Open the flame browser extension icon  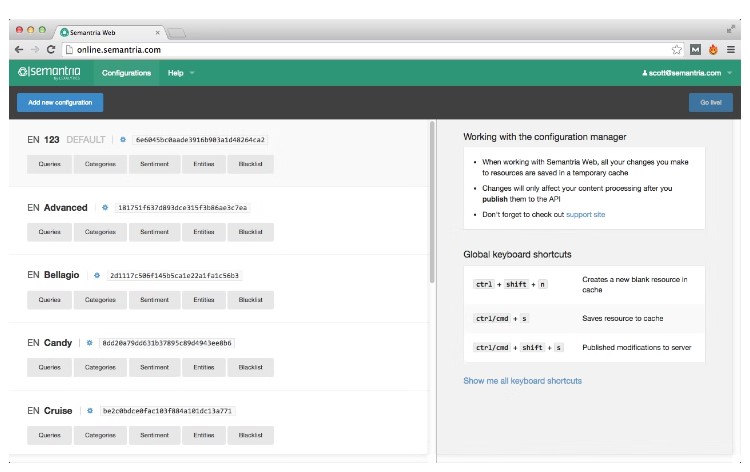[713, 49]
